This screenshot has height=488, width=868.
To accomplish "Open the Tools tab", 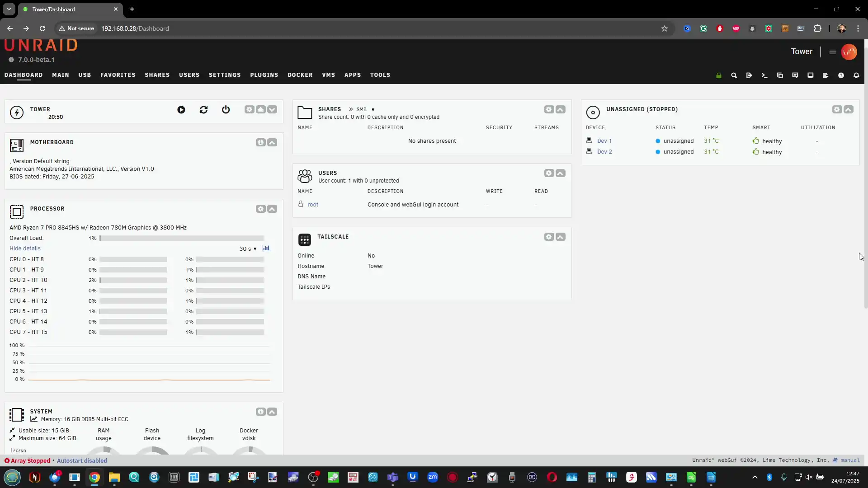I will click(380, 75).
